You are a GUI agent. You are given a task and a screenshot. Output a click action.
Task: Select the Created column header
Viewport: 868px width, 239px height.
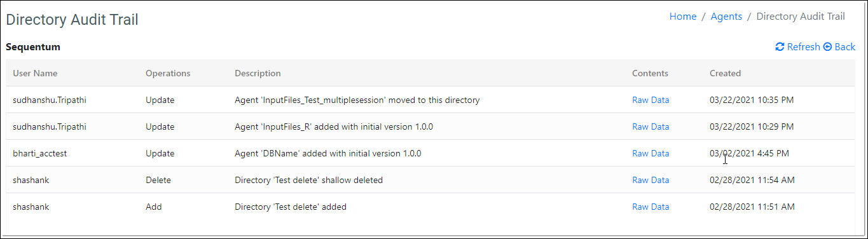[x=725, y=73]
